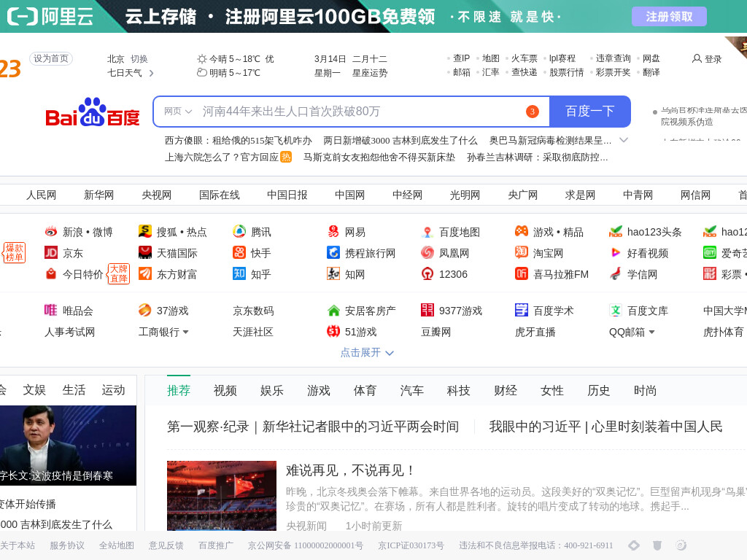The height and width of the screenshot is (560, 747).
Task: Click the games gamepad icon
Action: [x=521, y=231]
